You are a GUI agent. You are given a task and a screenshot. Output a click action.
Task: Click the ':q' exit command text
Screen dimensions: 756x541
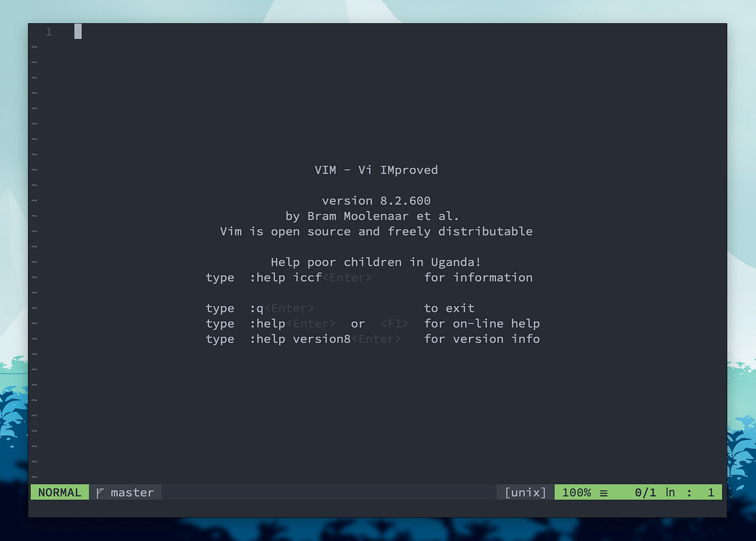(256, 309)
